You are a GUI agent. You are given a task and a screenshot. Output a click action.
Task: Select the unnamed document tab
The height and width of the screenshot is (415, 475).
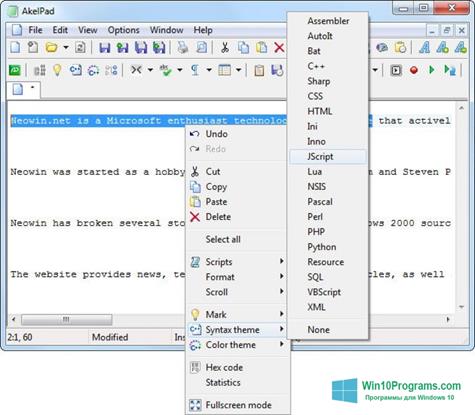click(23, 90)
